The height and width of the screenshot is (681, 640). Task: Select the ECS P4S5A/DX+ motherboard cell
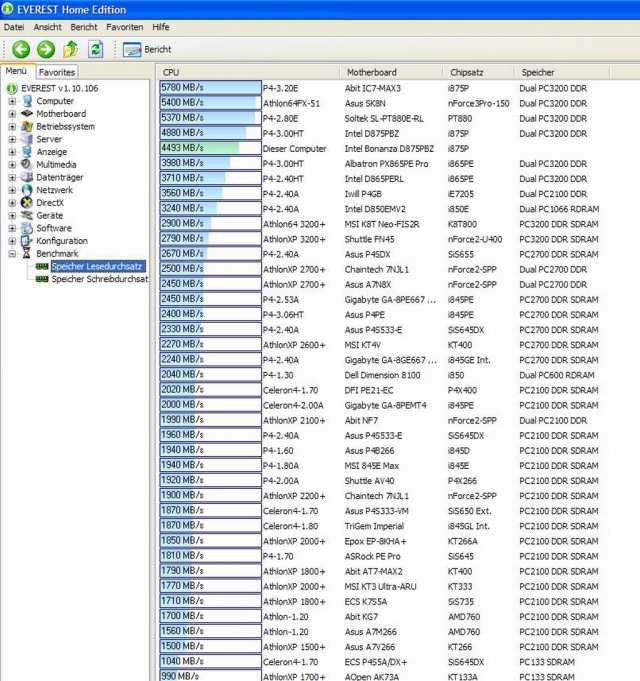pos(376,662)
